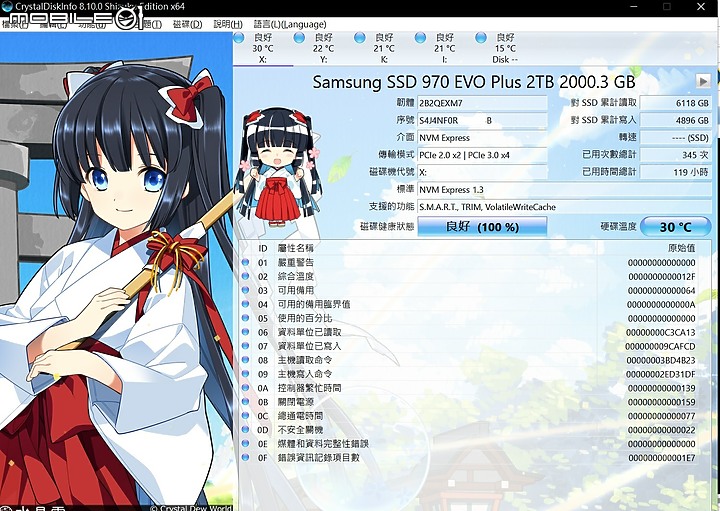Click the ID column header
This screenshot has height=511, width=720.
pyautogui.click(x=263, y=248)
